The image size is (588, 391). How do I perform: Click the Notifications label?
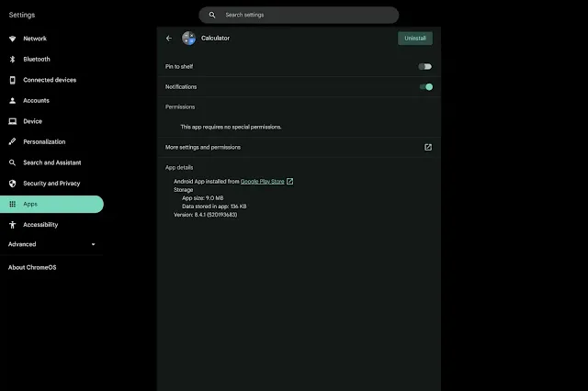181,87
